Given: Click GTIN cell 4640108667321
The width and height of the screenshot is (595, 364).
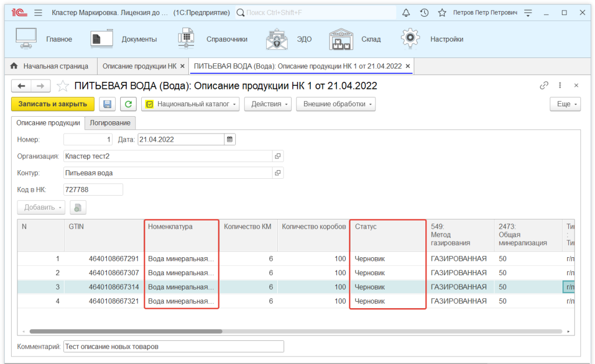Looking at the screenshot, I should 103,301.
